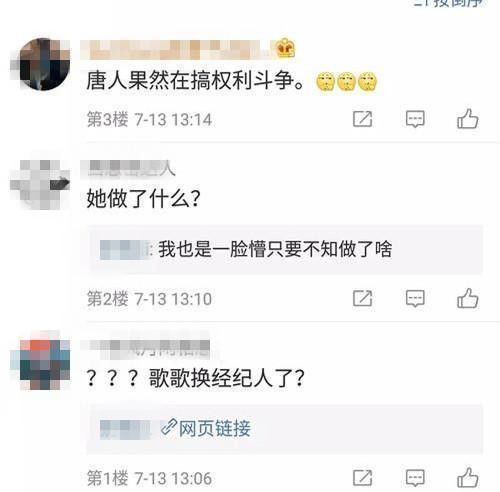
Task: Open reply box for 第2楼 comment
Action: (x=415, y=298)
